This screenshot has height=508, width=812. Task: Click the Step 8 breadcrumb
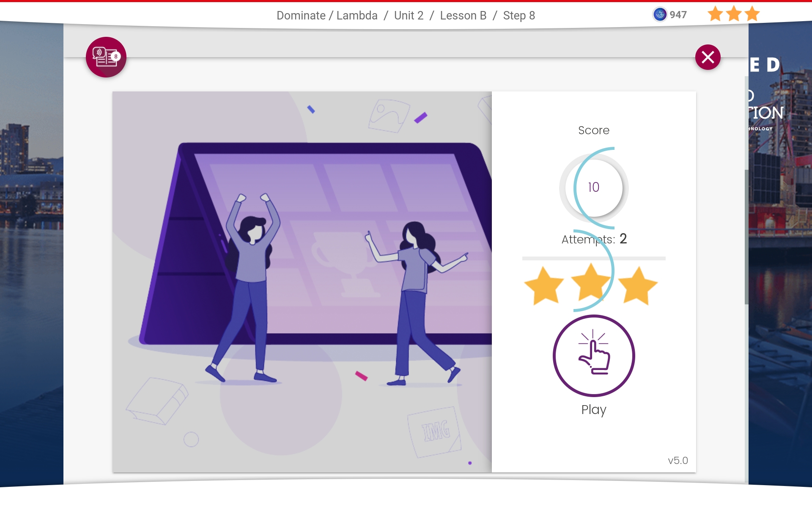tap(519, 16)
